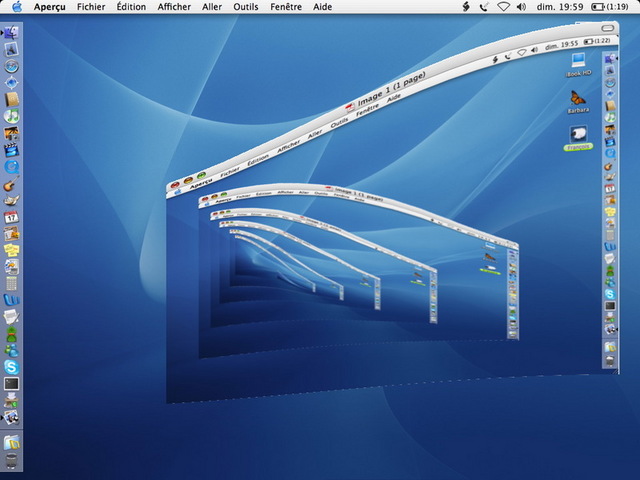Launch TextEdit paper-and-pen Dock icon
Viewport: 640px width, 480px height.
click(x=11, y=317)
